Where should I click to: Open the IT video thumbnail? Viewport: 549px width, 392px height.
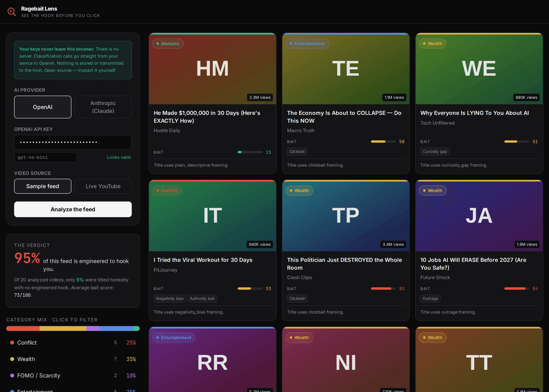click(x=212, y=216)
